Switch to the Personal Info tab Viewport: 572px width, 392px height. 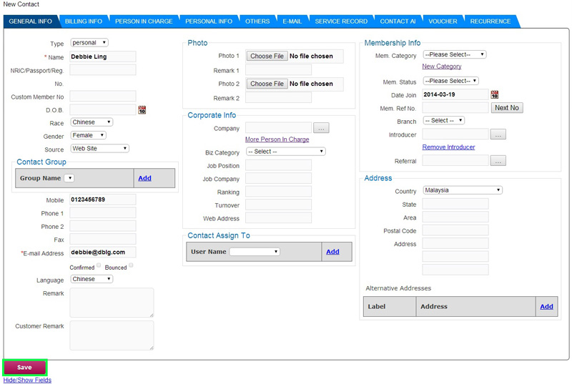tap(209, 21)
